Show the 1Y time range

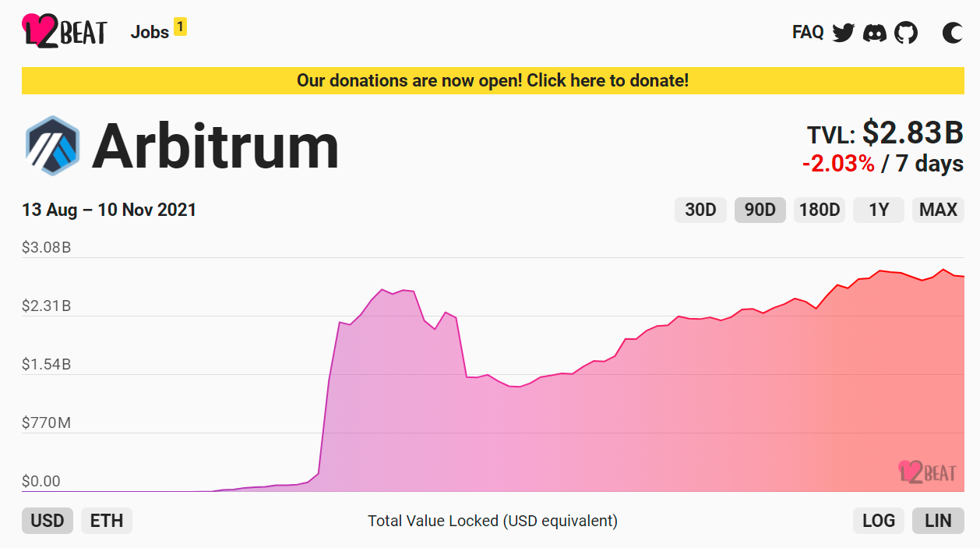pyautogui.click(x=879, y=210)
